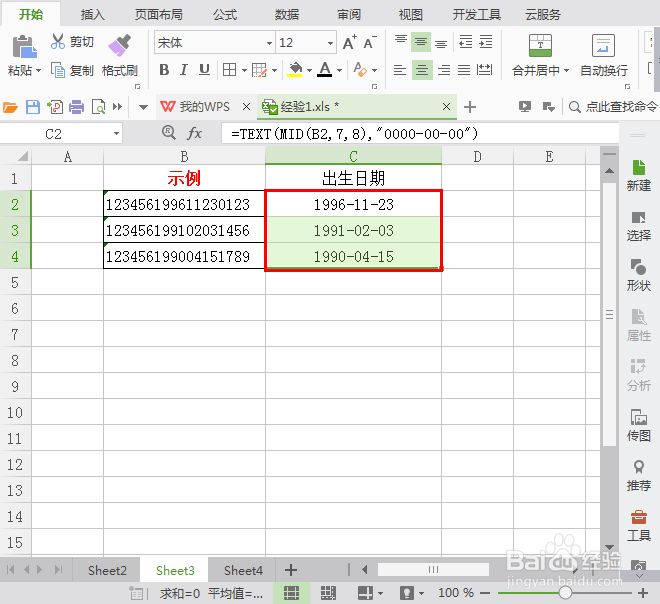Click the Merge and Center icon
Viewport: 660px width, 604px height.
click(540, 45)
